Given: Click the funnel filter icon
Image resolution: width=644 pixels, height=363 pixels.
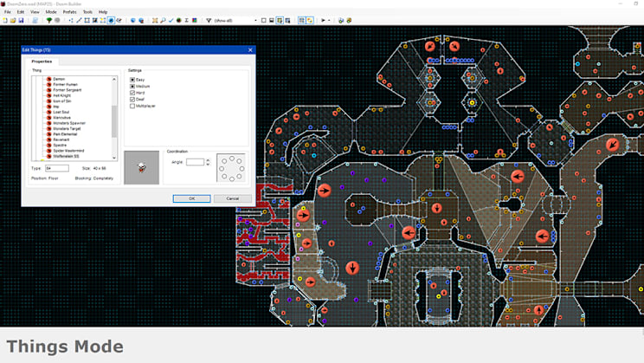Looking at the screenshot, I should 209,20.
